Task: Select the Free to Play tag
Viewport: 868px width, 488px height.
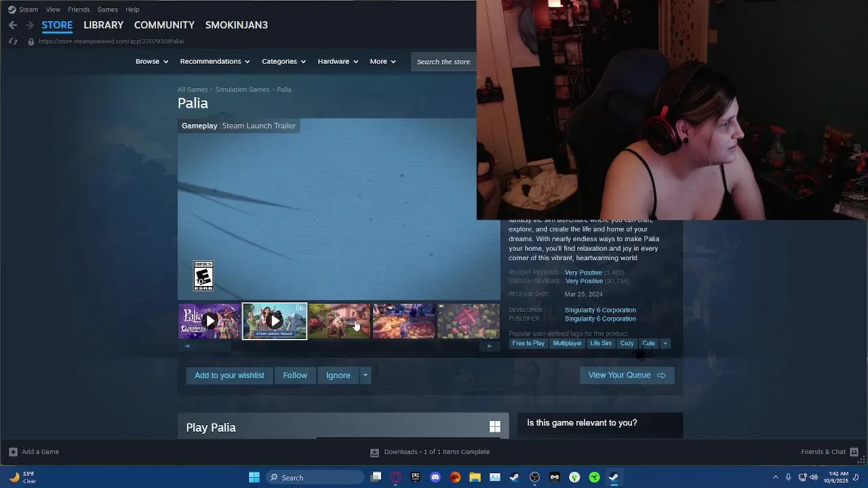Action: (528, 344)
